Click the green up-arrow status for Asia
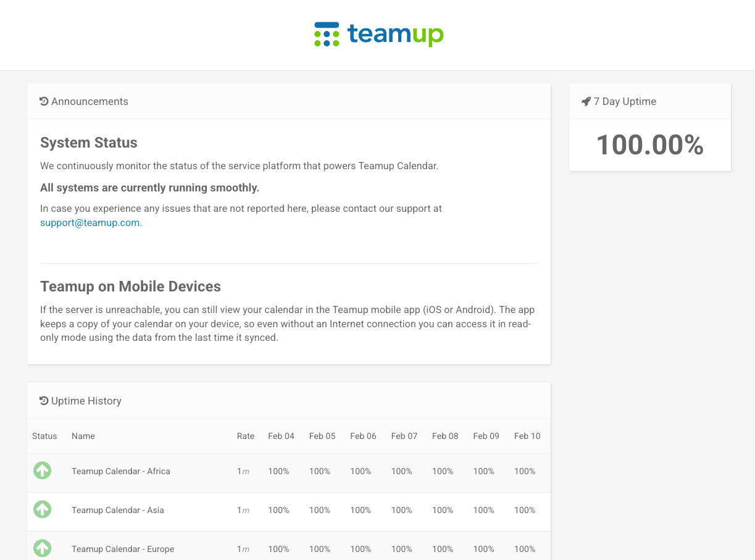 pyautogui.click(x=42, y=509)
